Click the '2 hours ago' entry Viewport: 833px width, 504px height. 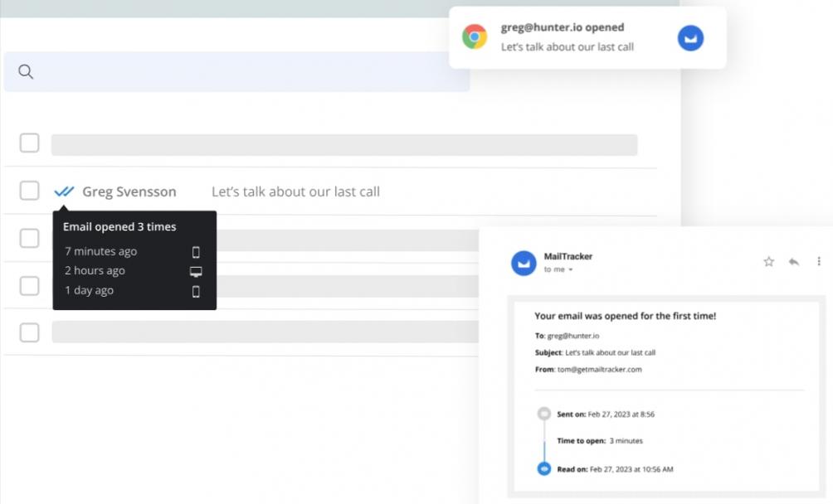click(x=95, y=270)
